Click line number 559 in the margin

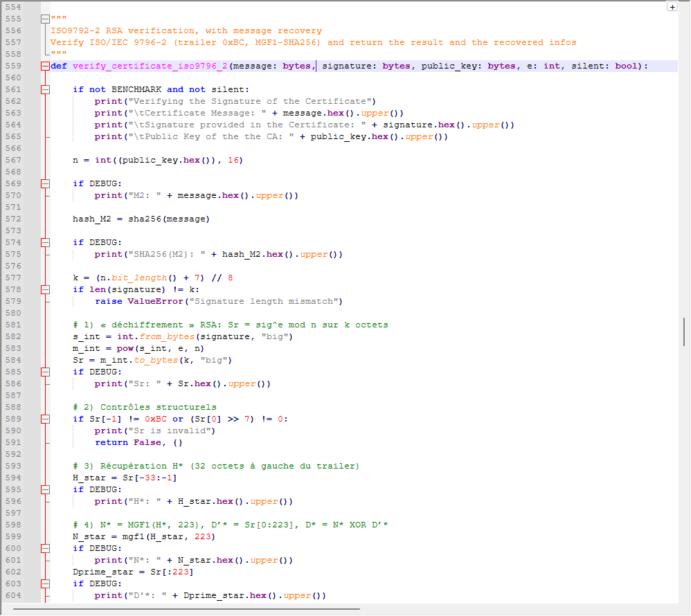[x=13, y=66]
